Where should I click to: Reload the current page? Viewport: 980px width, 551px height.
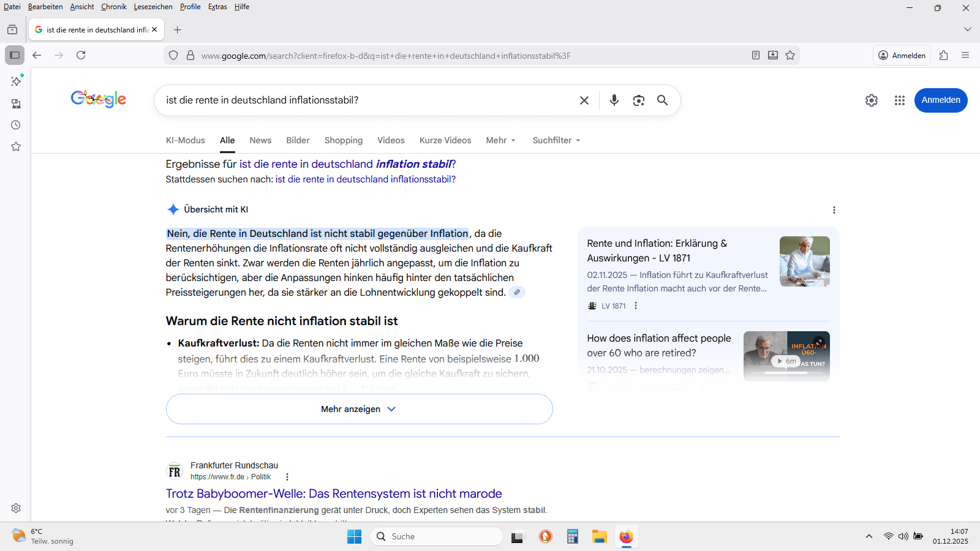81,55
